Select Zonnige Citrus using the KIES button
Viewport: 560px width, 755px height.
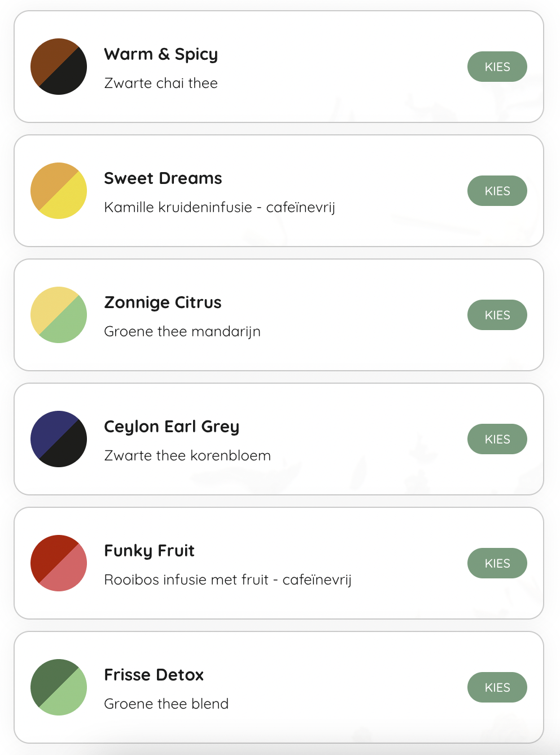(497, 315)
